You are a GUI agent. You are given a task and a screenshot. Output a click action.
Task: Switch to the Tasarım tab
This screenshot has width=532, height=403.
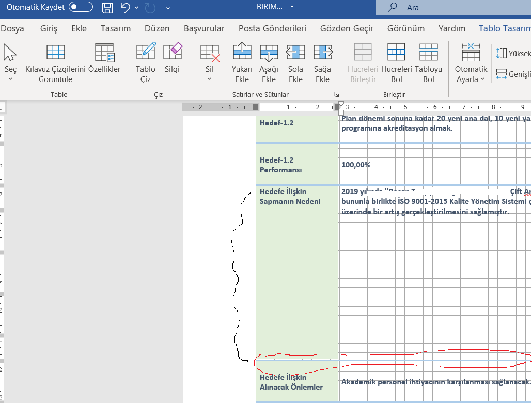116,28
